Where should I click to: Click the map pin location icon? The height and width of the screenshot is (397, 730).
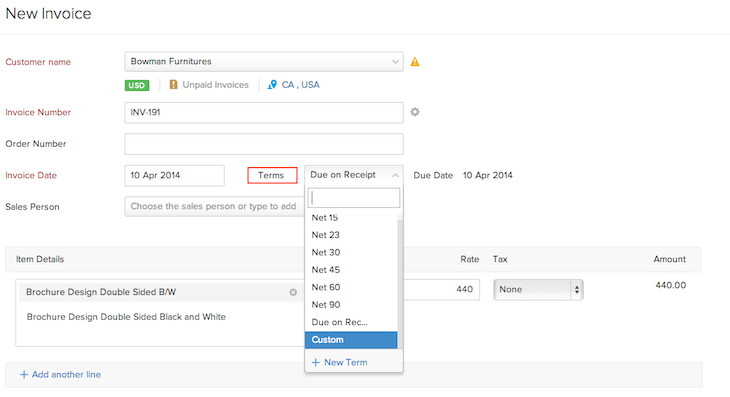pos(272,85)
